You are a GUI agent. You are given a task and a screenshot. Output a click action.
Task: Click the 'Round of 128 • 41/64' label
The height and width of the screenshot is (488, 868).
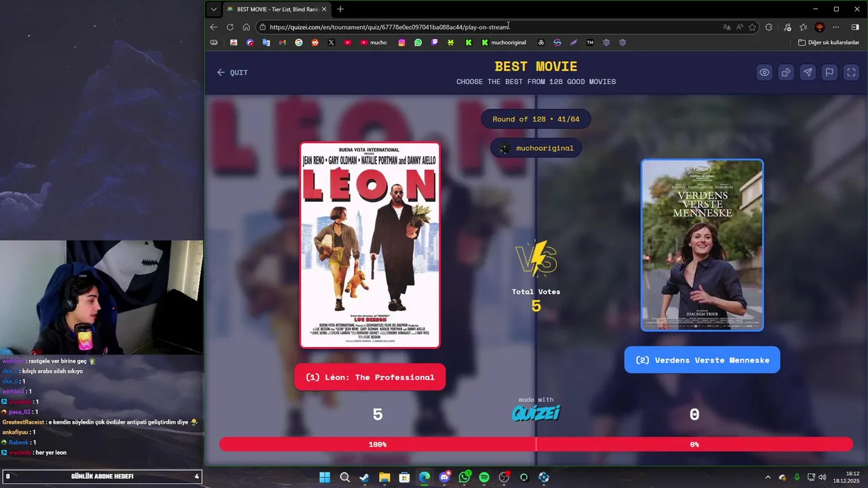pos(536,119)
